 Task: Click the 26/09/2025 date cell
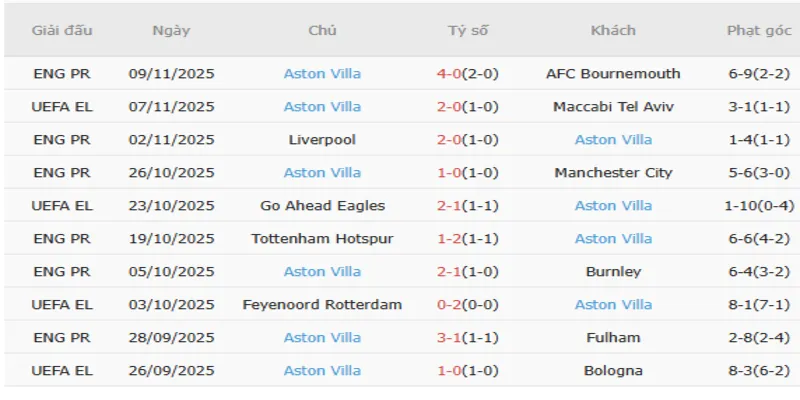tap(171, 371)
